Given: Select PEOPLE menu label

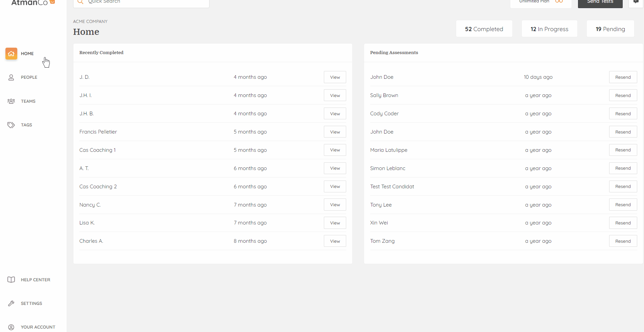Looking at the screenshot, I should click(29, 77).
